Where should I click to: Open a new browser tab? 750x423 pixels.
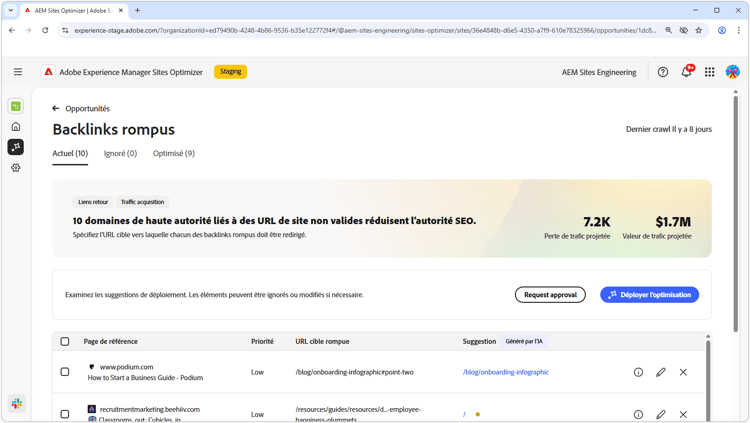[x=137, y=10]
